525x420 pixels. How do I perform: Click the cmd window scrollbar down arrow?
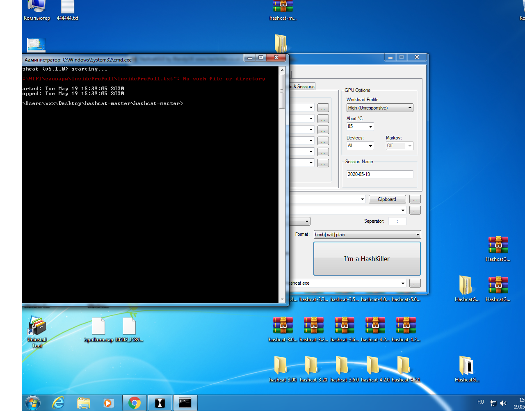click(282, 300)
